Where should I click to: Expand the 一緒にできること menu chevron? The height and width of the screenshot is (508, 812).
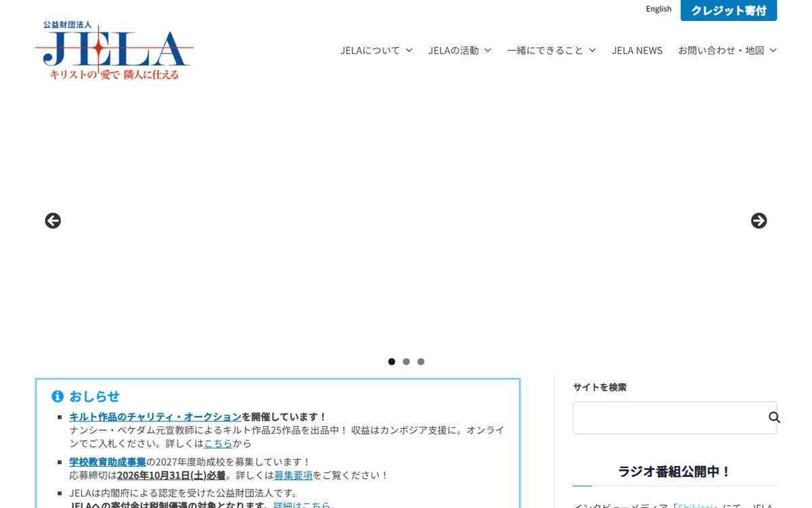pyautogui.click(x=592, y=50)
